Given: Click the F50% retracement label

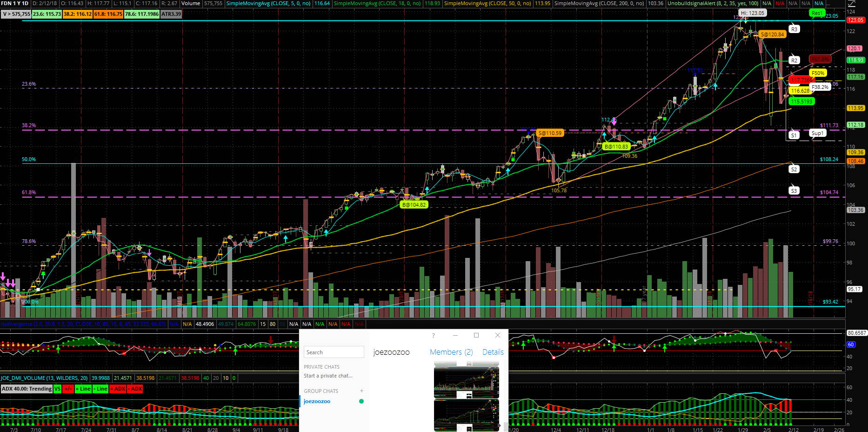Looking at the screenshot, I should point(817,73).
